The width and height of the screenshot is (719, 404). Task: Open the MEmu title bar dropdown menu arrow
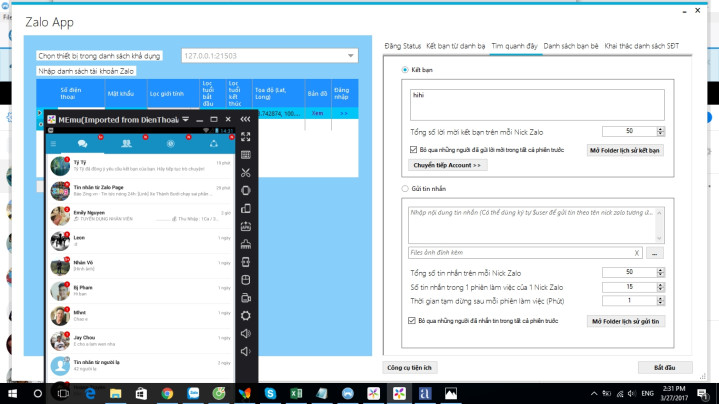(x=185, y=119)
